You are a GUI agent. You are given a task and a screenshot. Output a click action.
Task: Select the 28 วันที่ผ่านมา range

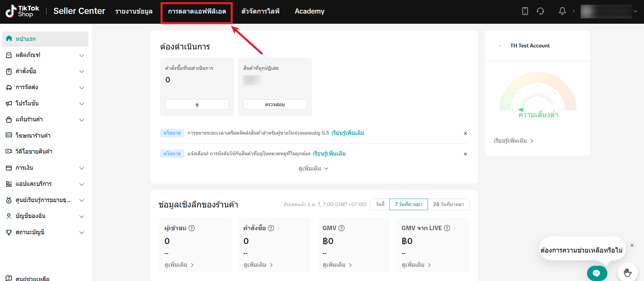tap(448, 204)
